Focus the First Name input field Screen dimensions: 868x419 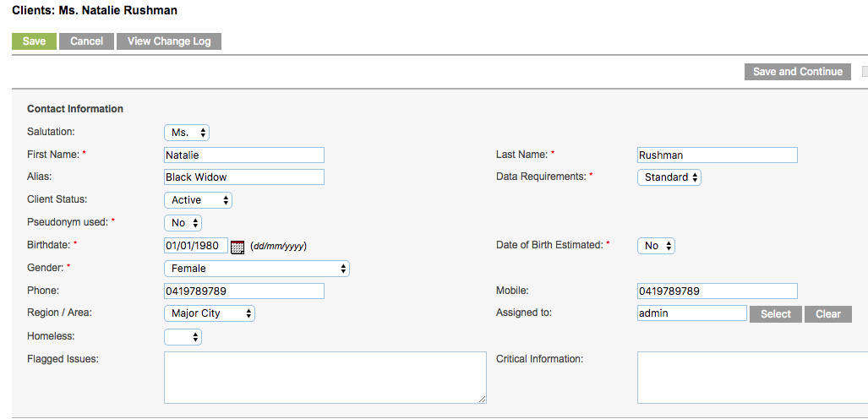click(x=244, y=155)
